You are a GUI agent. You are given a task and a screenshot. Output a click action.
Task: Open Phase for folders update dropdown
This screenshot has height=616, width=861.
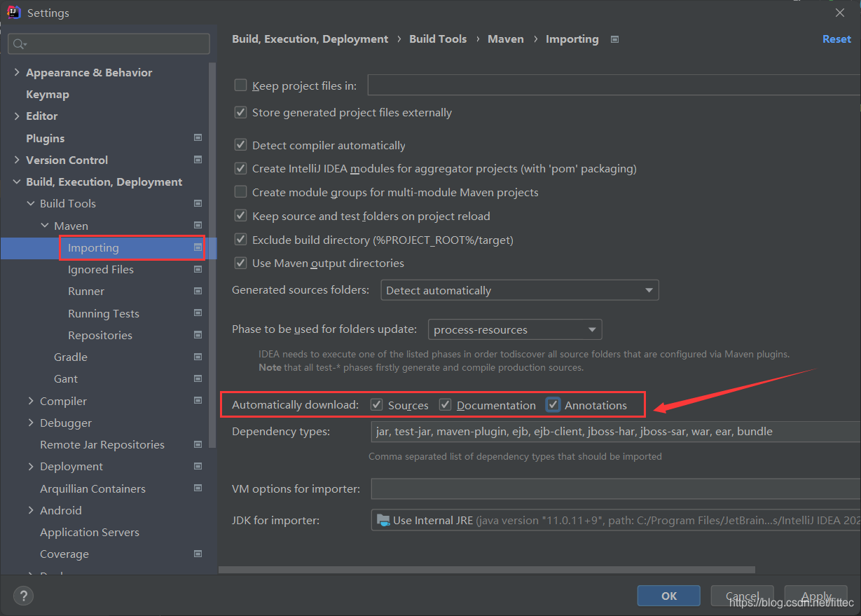(x=515, y=329)
